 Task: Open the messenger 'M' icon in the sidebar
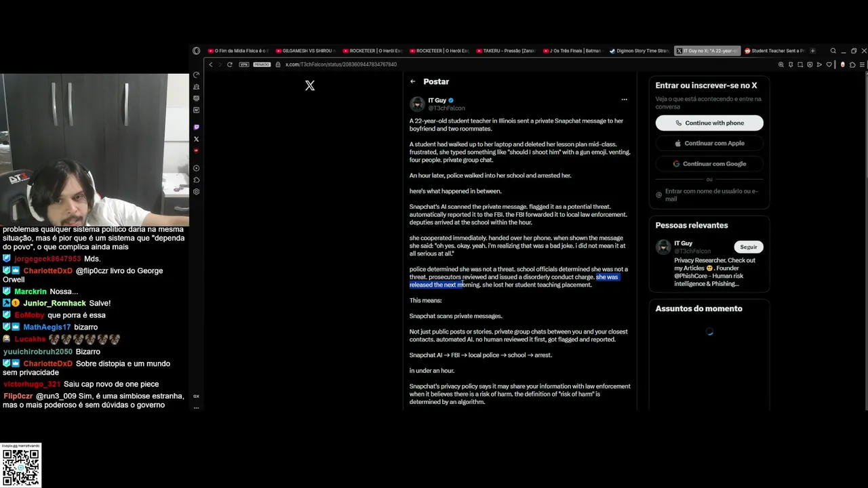[197, 110]
